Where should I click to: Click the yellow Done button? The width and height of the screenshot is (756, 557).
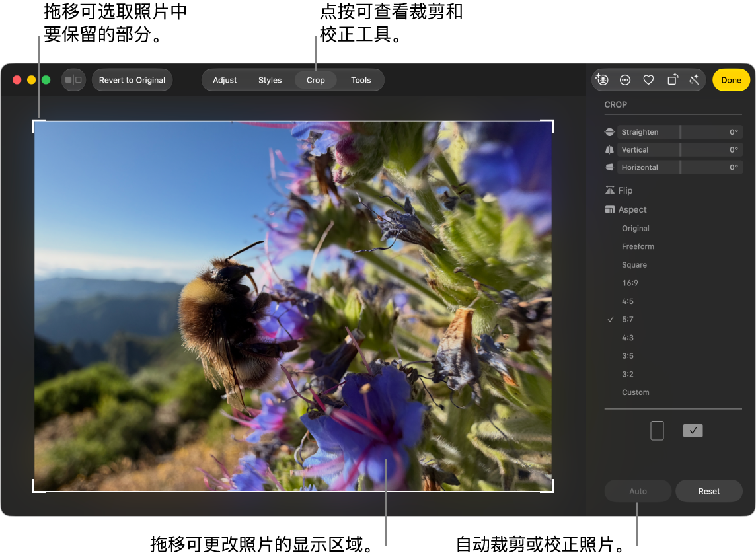click(x=731, y=80)
